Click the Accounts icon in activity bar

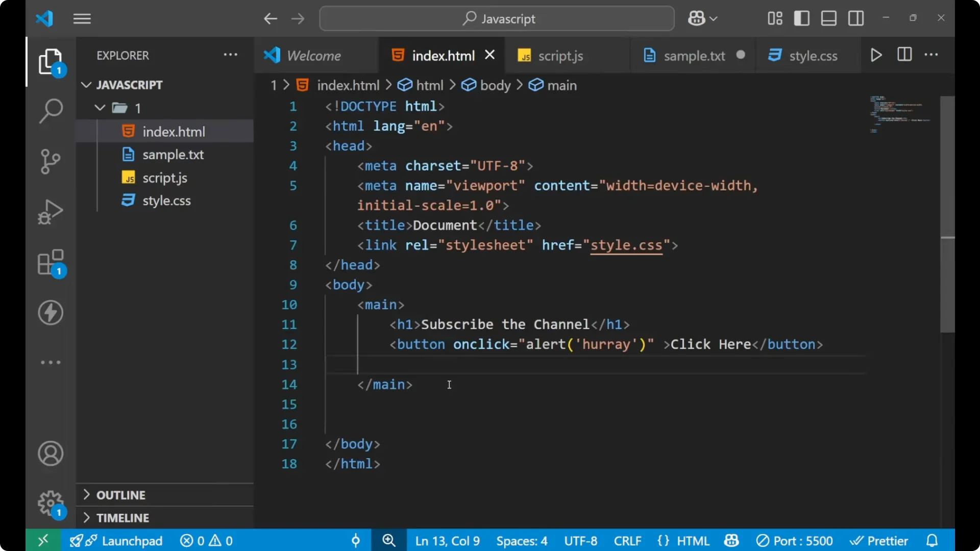click(50, 453)
